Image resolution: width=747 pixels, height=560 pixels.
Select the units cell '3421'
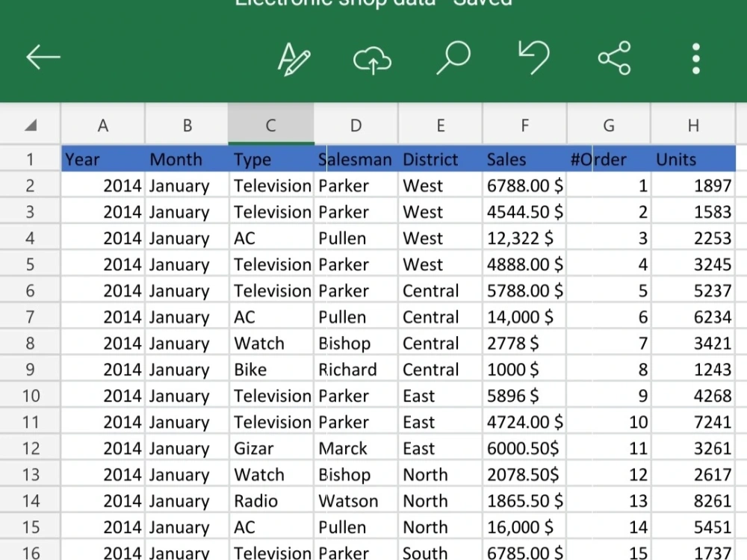[694, 343]
